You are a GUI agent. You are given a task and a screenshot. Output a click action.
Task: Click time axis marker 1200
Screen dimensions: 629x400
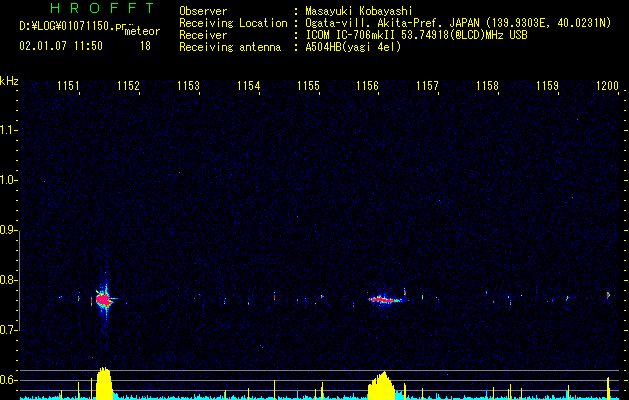607,86
